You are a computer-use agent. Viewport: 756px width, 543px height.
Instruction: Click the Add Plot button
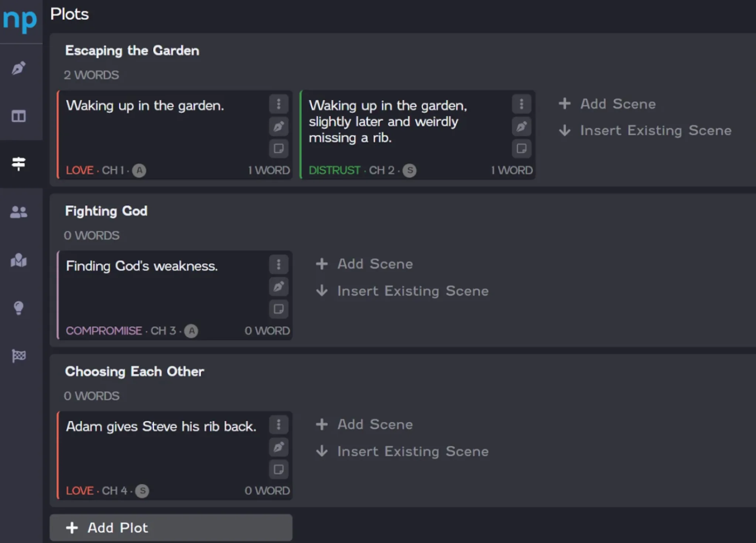click(x=171, y=527)
